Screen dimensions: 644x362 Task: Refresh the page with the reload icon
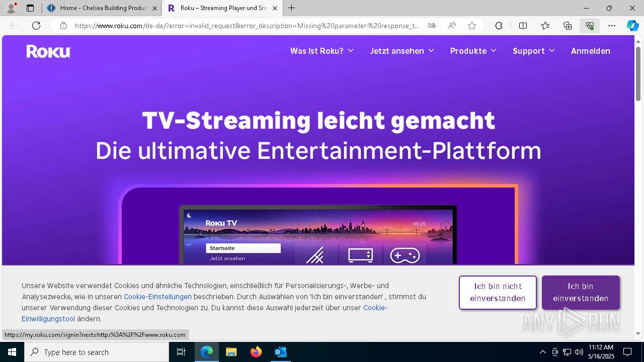[36, 26]
